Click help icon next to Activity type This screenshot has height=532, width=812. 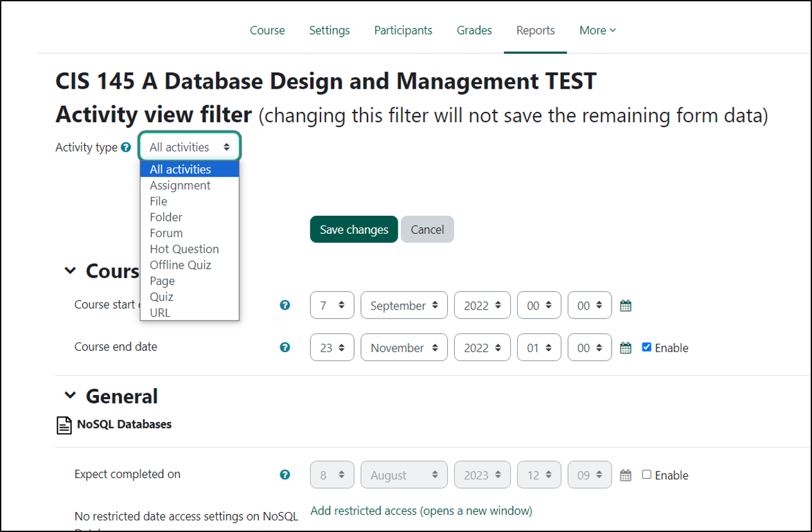[126, 148]
